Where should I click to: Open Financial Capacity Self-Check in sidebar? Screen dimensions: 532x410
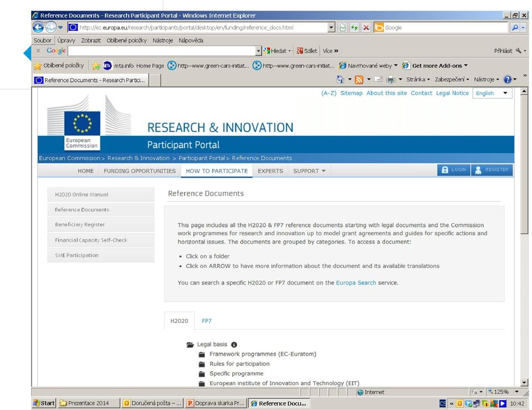tap(101, 240)
